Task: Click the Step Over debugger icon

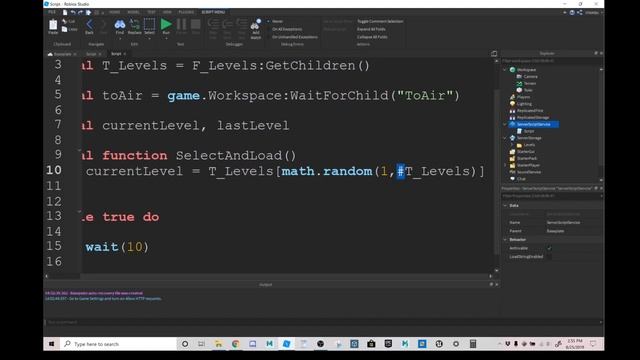Action: [227, 24]
